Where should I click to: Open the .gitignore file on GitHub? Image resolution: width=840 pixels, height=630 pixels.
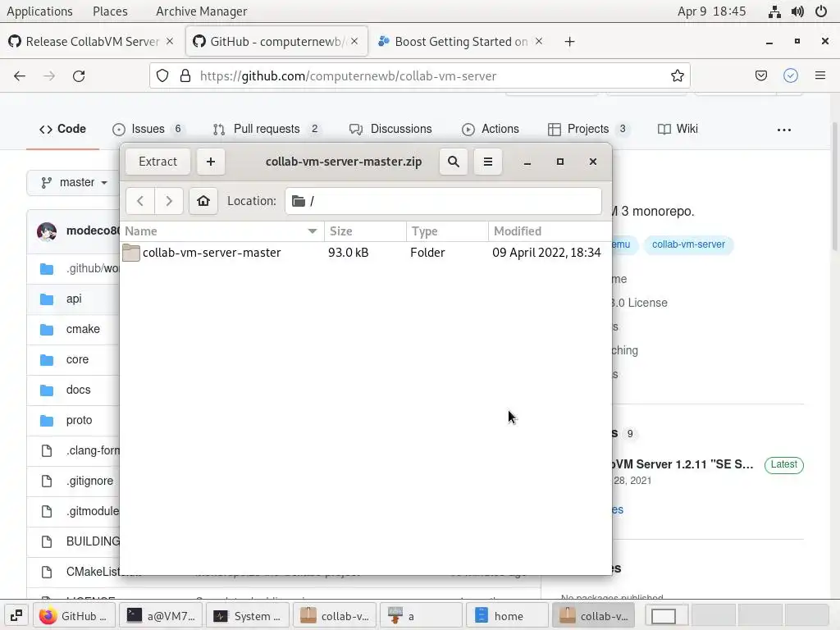point(89,481)
